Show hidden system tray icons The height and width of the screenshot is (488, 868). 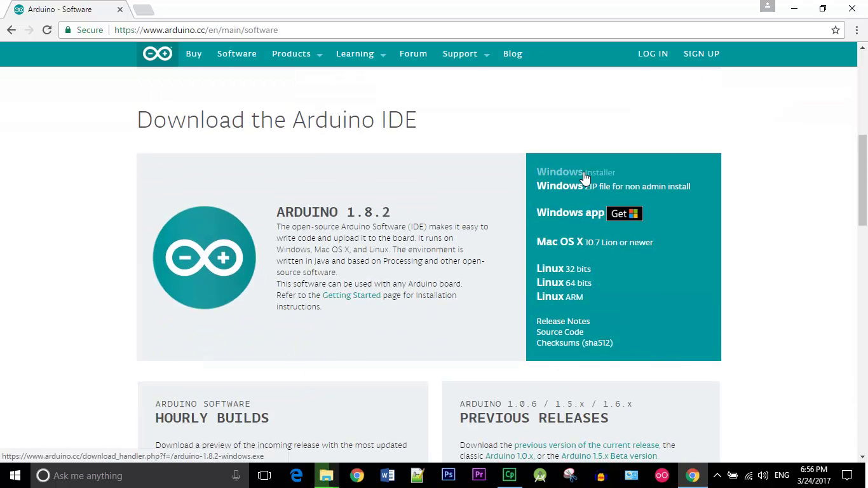[x=717, y=475]
